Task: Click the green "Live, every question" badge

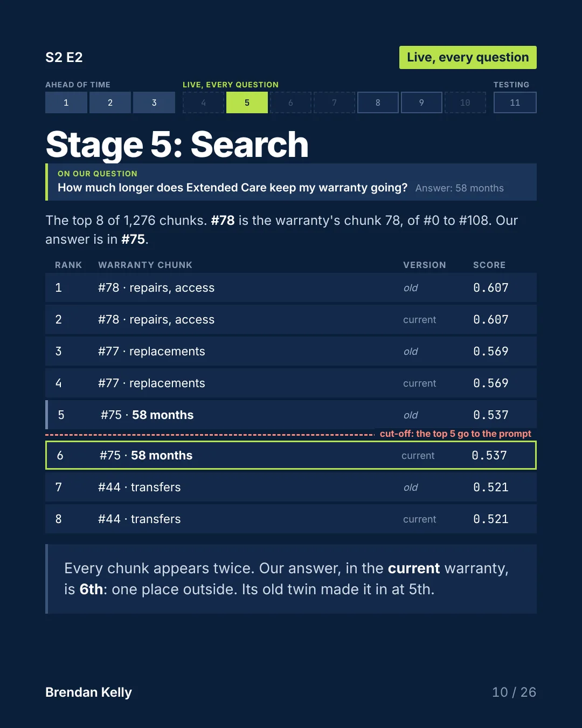Action: pyautogui.click(x=468, y=57)
